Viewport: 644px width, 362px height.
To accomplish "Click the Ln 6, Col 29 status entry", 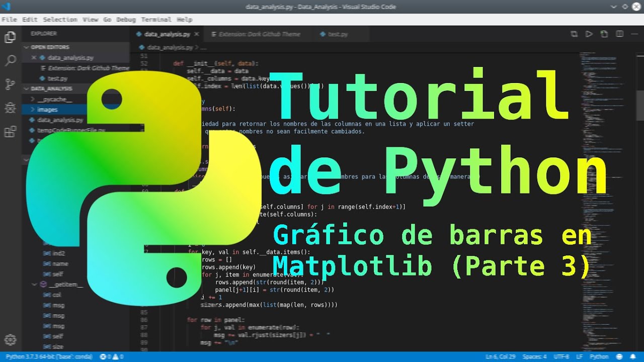I will pos(501,356).
